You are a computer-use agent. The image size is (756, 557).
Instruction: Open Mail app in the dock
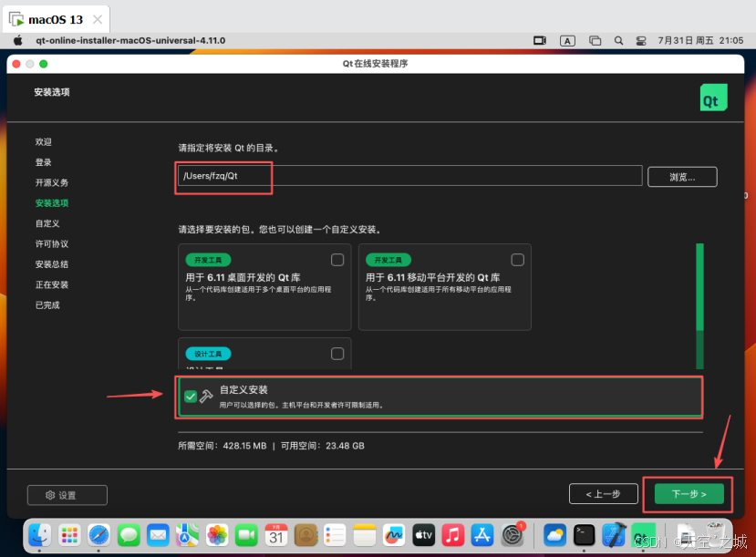158,535
